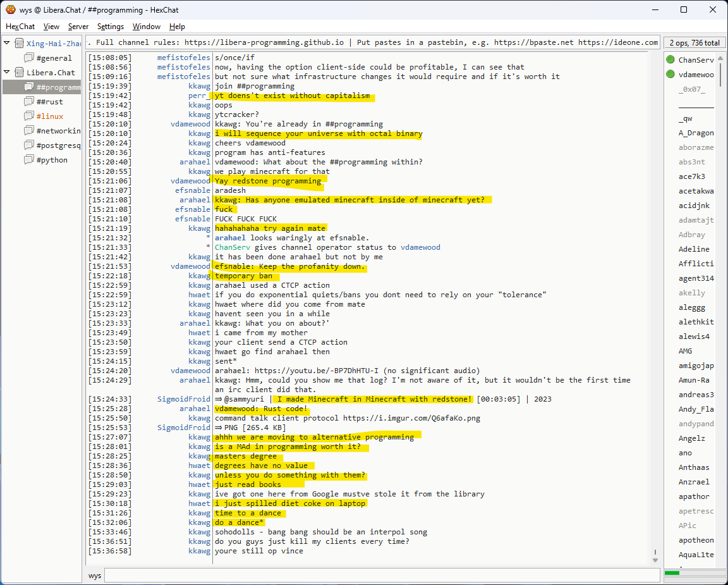
Task: Collapse the Libera.Chat server tree
Action: [x=7, y=73]
